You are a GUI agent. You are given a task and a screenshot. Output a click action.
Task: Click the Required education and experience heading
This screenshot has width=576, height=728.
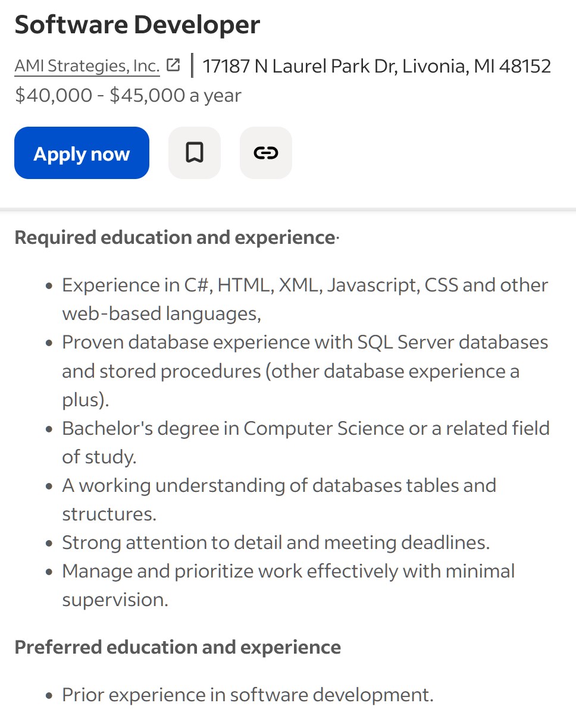tap(174, 237)
